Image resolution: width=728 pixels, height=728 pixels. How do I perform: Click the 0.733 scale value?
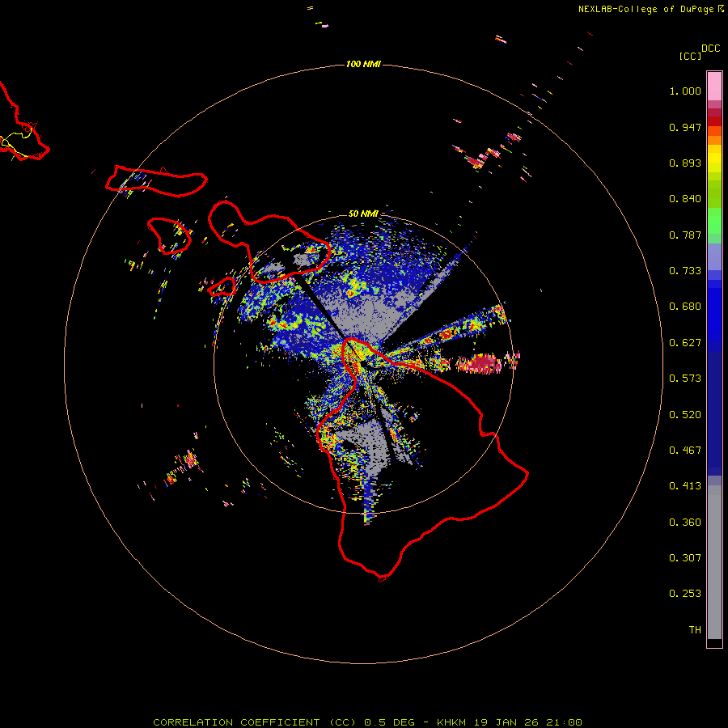point(685,271)
